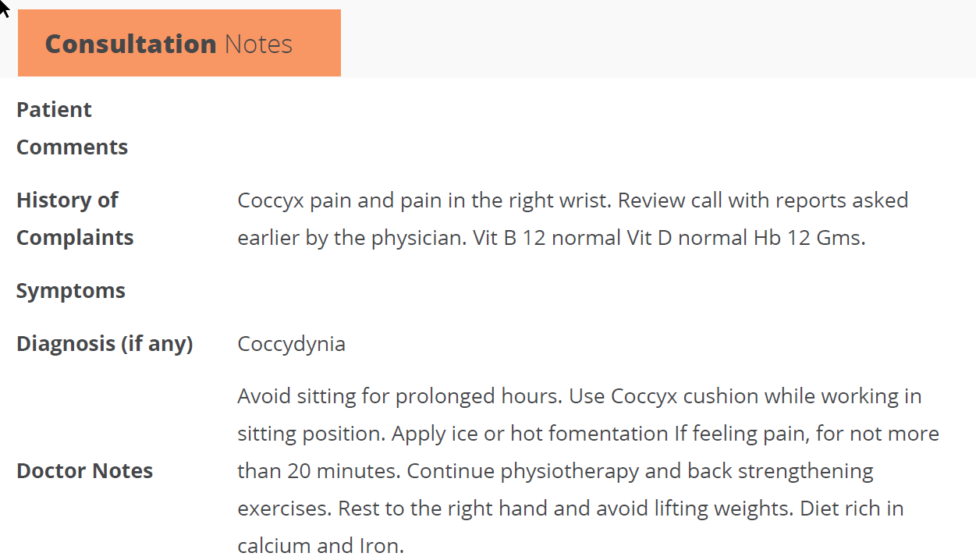Click the Diagnosis (if any) label

105,344
